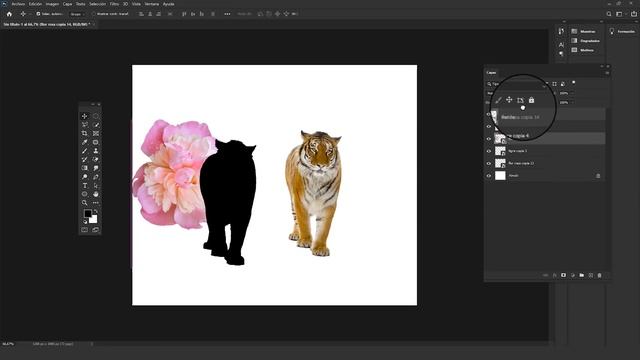Select the Fondo layer thumbnail
This screenshot has width=640, height=360.
pos(500,176)
